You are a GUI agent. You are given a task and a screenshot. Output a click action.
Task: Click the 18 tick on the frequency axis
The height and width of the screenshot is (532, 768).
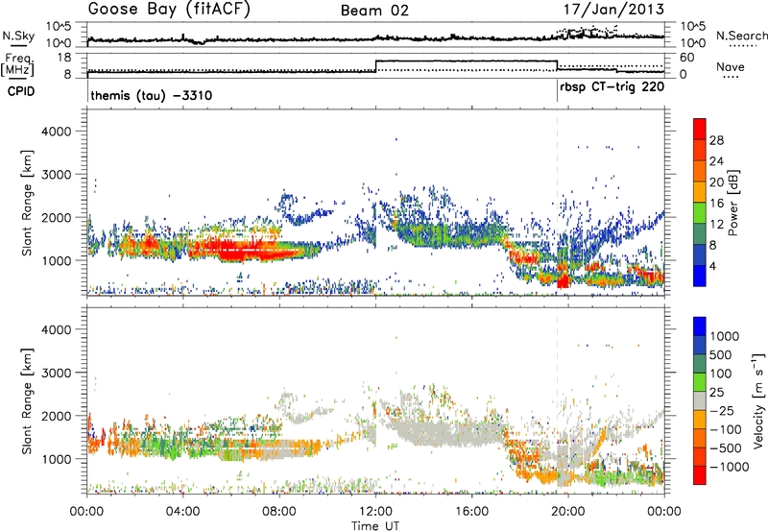point(64,58)
